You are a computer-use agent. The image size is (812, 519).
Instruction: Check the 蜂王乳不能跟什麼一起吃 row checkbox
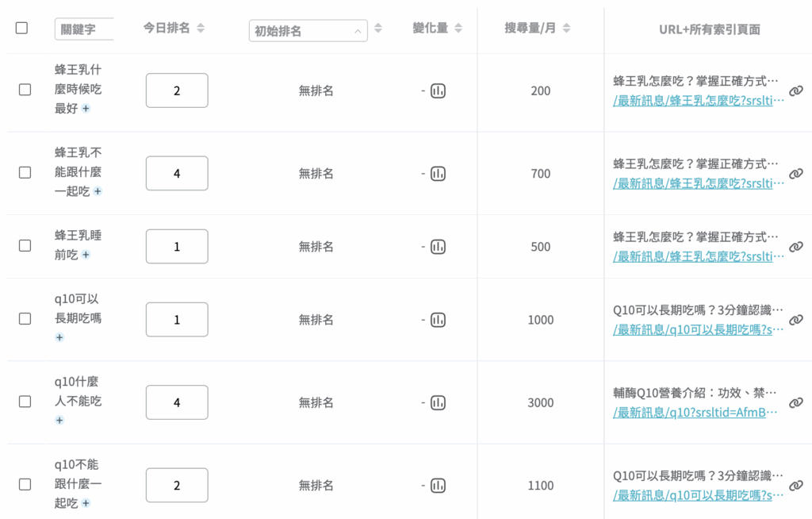(25, 172)
